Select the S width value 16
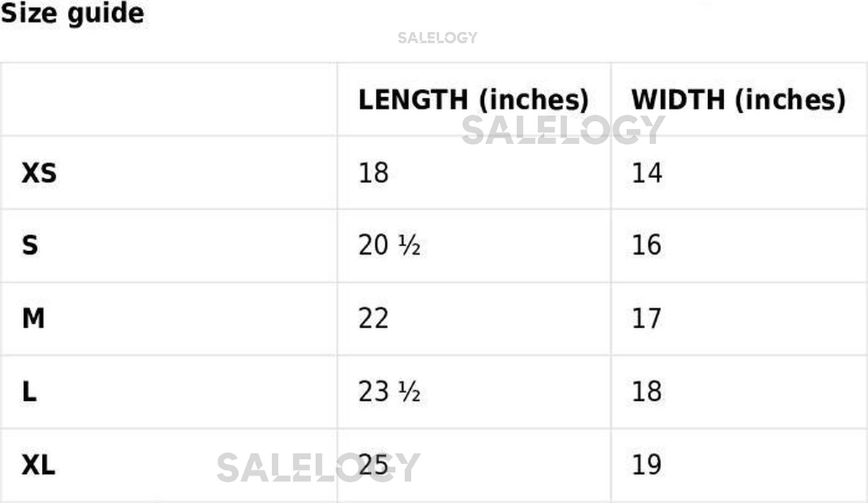Image resolution: width=868 pixels, height=503 pixels. coord(647,246)
